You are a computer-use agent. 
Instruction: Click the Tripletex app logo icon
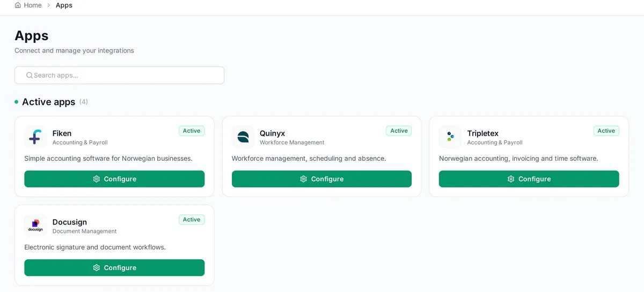pos(450,137)
